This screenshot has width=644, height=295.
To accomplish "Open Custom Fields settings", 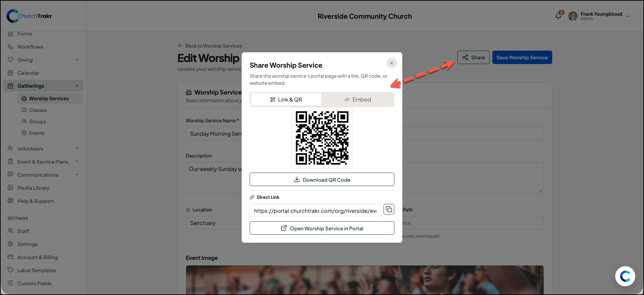I will click(x=34, y=283).
